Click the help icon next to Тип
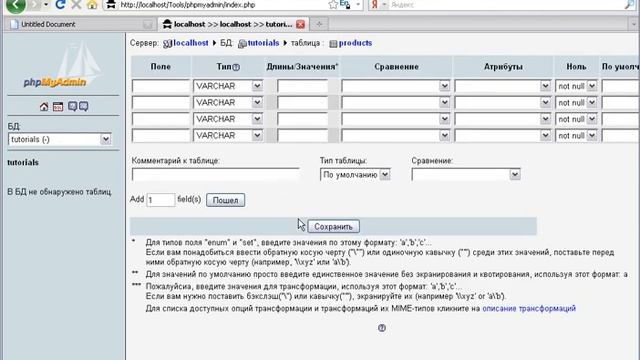 236,67
